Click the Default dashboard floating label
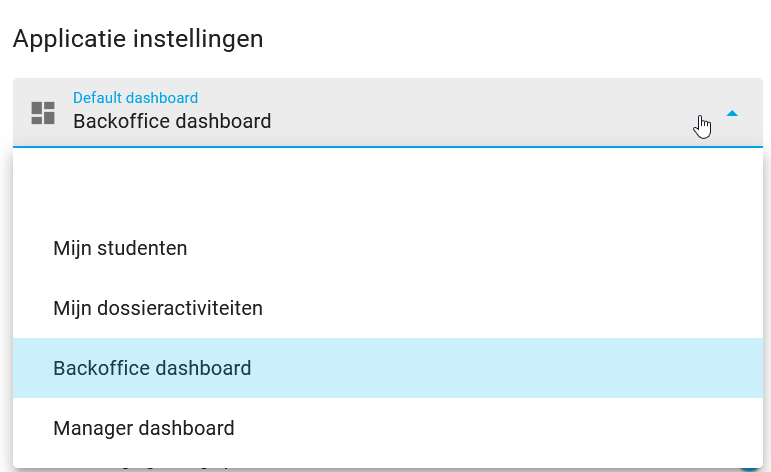The image size is (771, 472). coord(136,98)
